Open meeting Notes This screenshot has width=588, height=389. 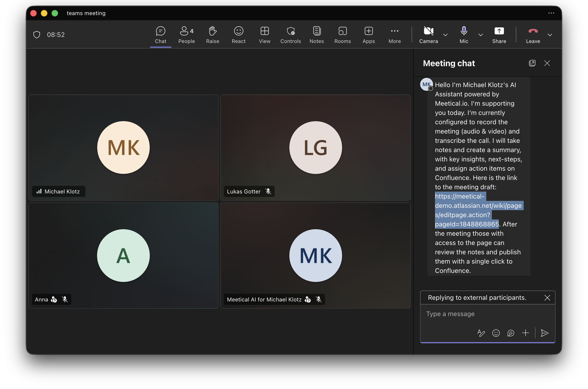(x=317, y=35)
